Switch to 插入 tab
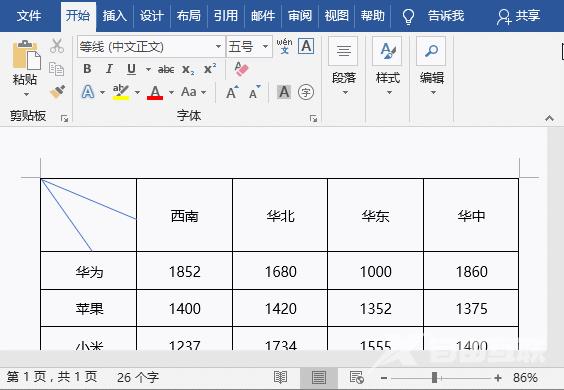This screenshot has height=390, width=564. click(x=114, y=16)
